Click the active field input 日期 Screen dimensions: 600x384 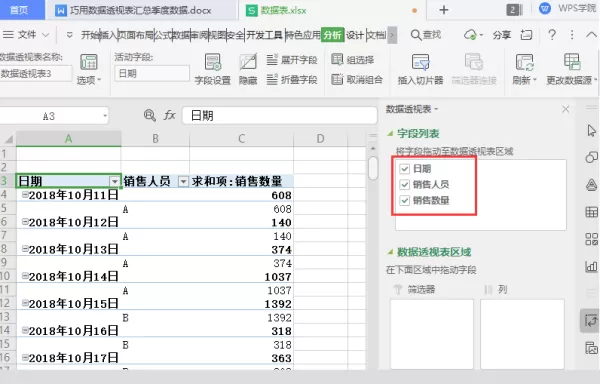[x=152, y=73]
